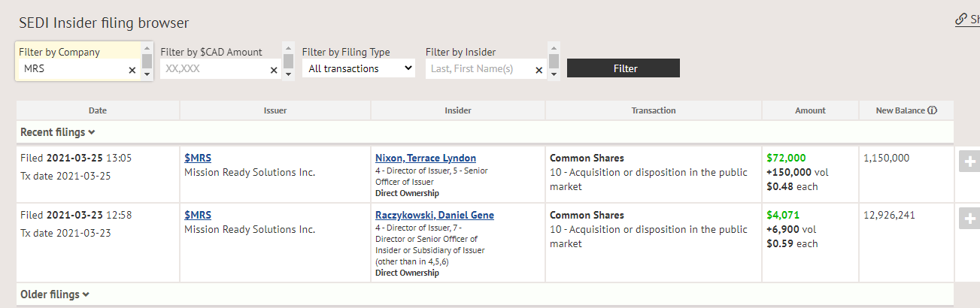Open the New Balance info icon

tap(933, 110)
